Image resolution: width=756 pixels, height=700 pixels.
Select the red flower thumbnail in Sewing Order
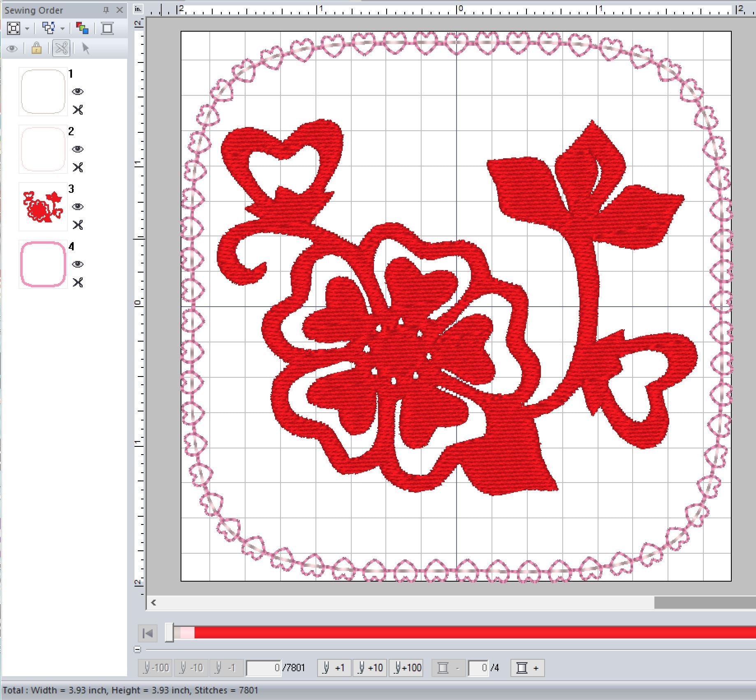pyautogui.click(x=43, y=207)
